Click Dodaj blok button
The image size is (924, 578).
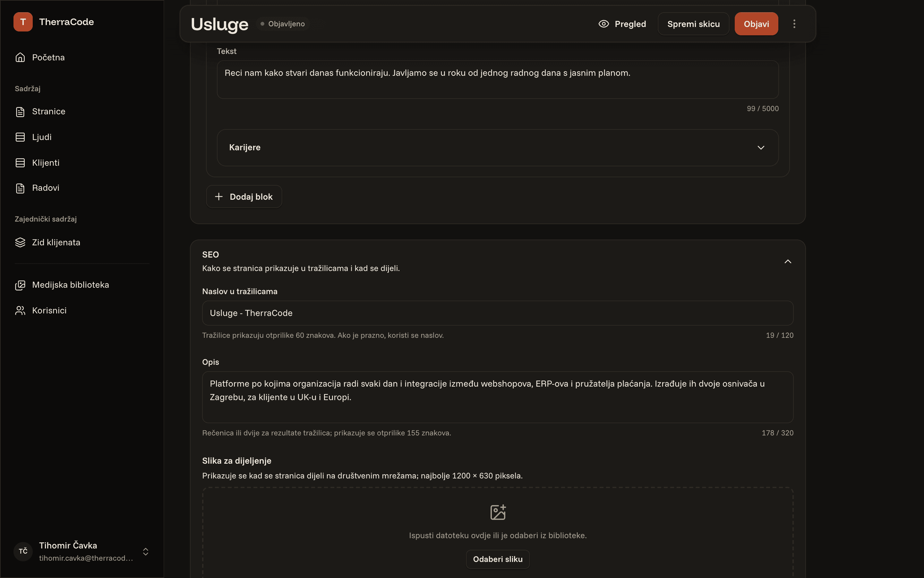244,197
